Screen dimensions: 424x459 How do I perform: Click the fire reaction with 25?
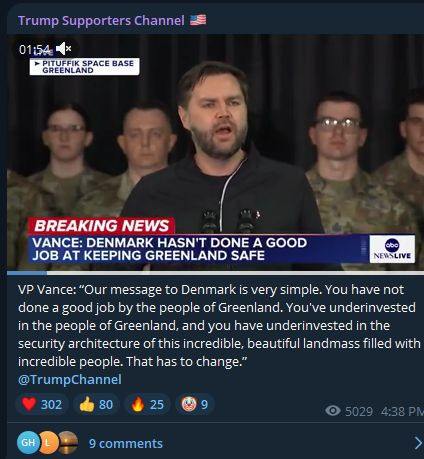point(147,404)
